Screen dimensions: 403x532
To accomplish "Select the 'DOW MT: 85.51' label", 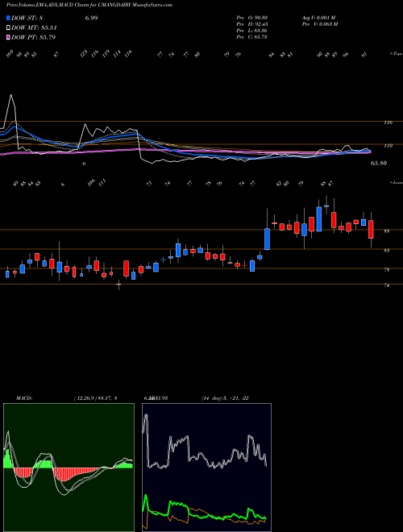I will [x=34, y=28].
